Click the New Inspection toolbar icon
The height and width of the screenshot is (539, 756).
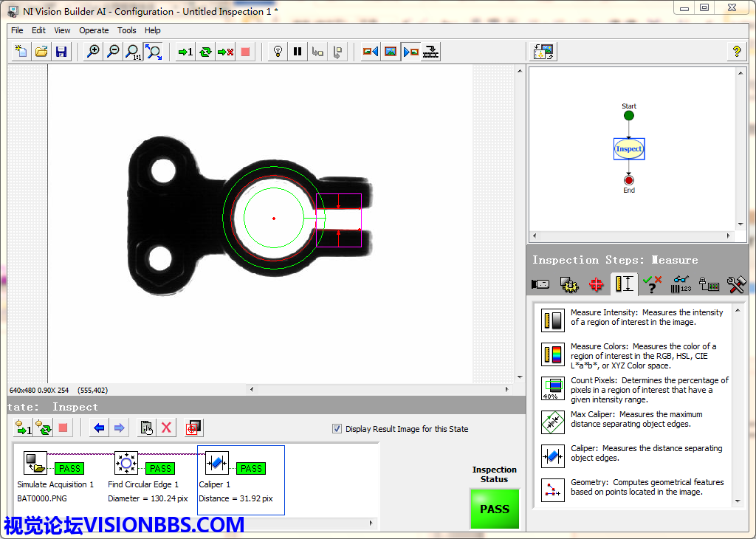click(21, 52)
